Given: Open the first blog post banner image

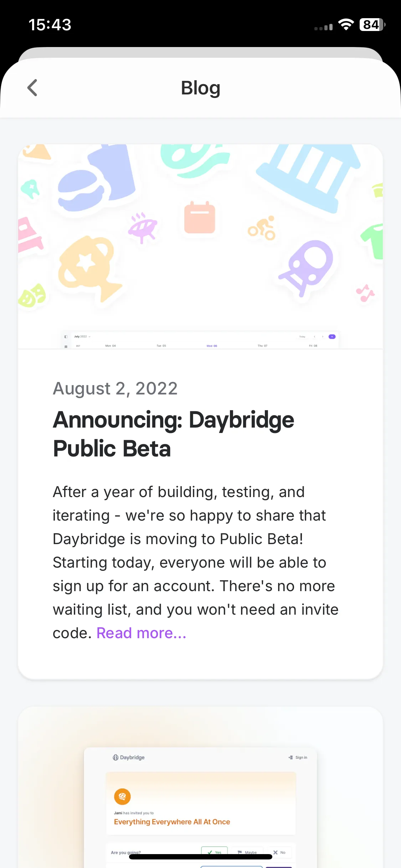Looking at the screenshot, I should coord(200,247).
